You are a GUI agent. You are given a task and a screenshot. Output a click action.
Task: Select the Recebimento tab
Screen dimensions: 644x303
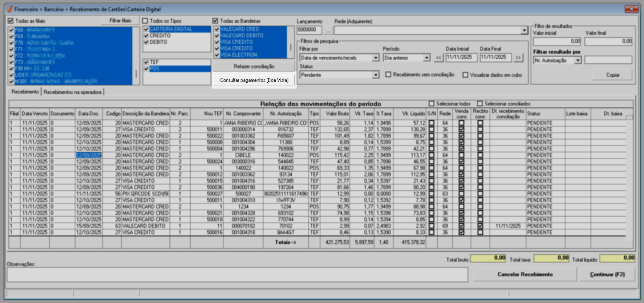25,92
